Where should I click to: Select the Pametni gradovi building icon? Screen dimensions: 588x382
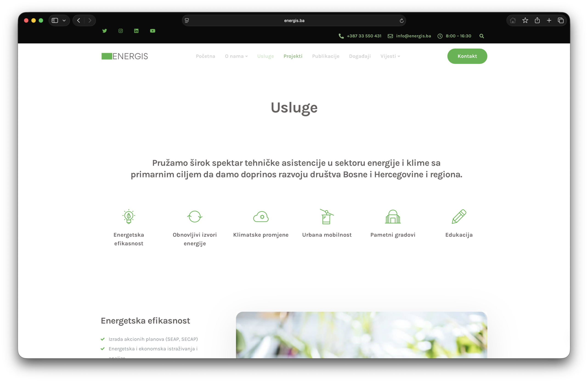tap(393, 216)
